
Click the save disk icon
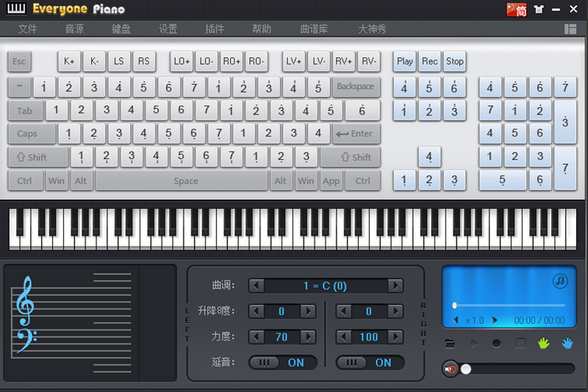tap(520, 344)
